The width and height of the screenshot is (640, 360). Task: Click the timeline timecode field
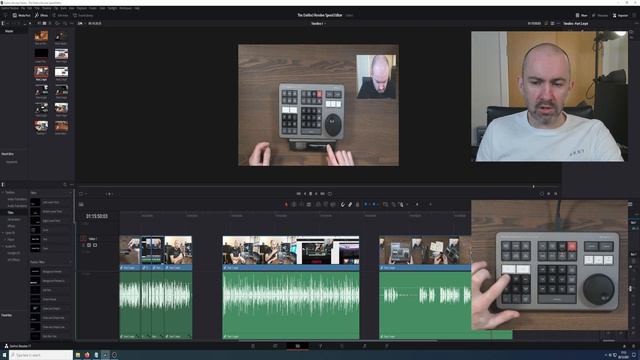[x=97, y=216]
